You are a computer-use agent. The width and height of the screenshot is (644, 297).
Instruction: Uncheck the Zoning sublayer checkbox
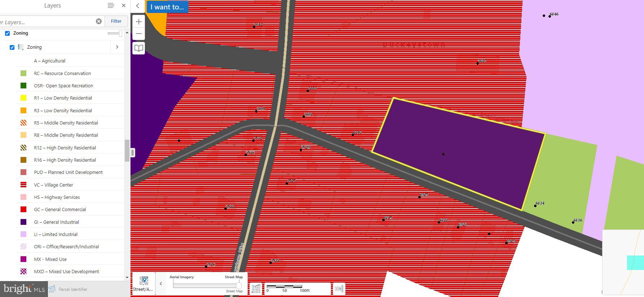point(12,47)
